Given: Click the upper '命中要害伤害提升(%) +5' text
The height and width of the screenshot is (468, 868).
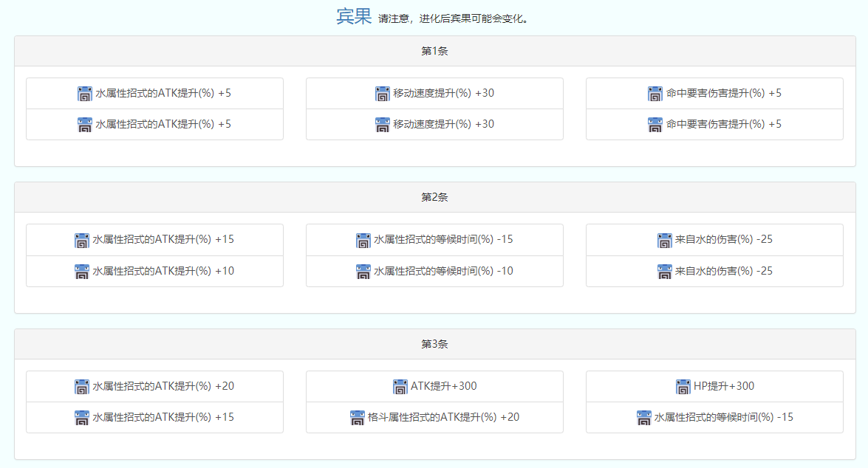Looking at the screenshot, I should 724,93.
